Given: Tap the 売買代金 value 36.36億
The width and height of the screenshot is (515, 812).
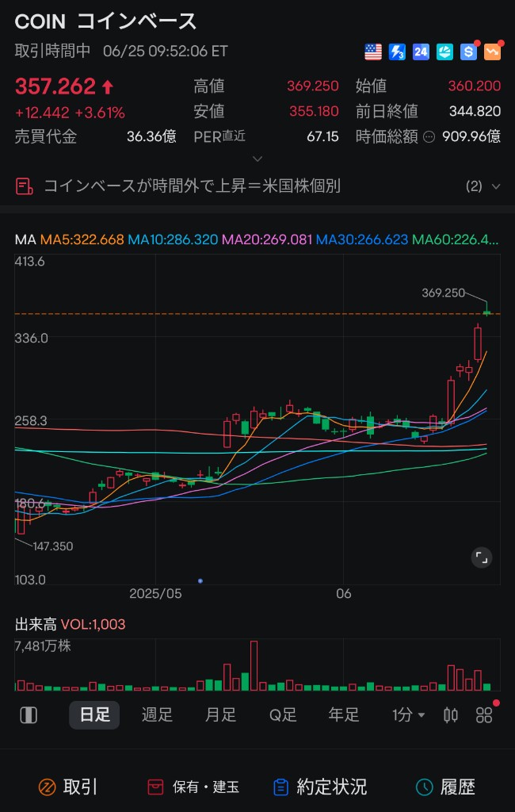Looking at the screenshot, I should 151,136.
